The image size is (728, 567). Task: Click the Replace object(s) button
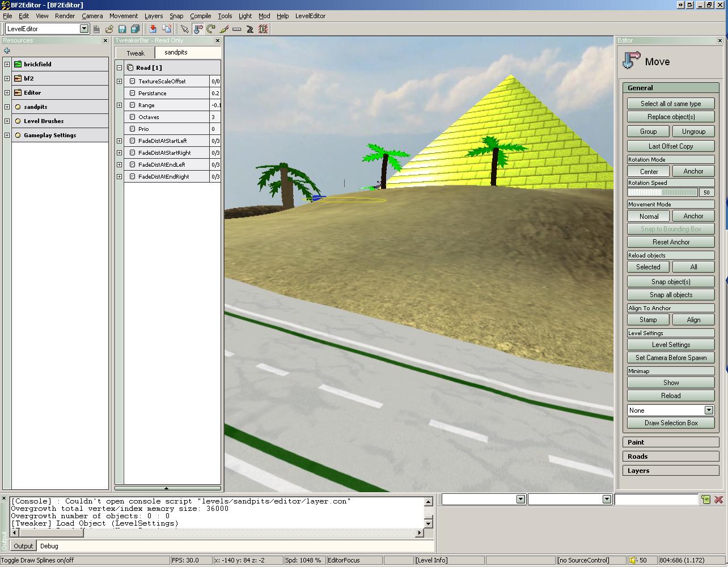coord(671,117)
